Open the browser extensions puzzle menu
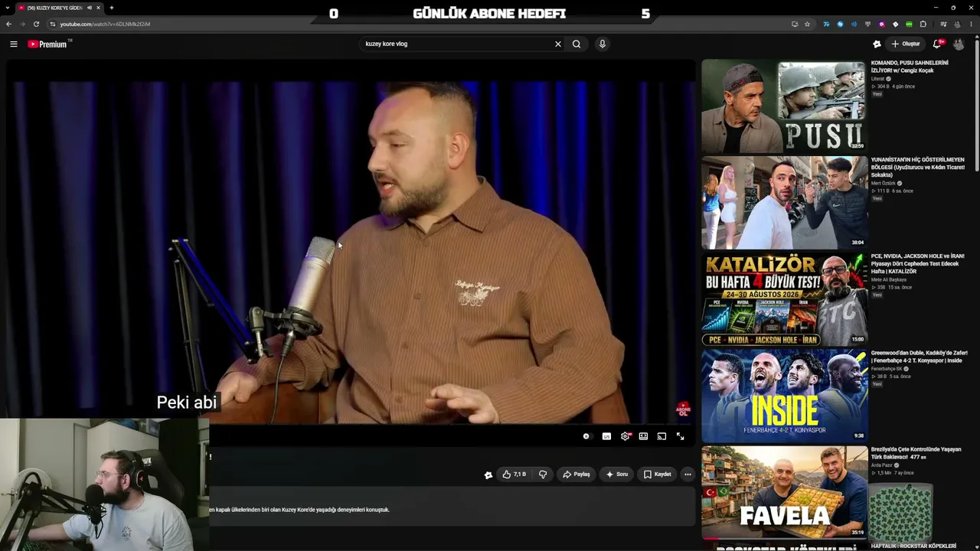980x551 pixels. click(x=923, y=24)
